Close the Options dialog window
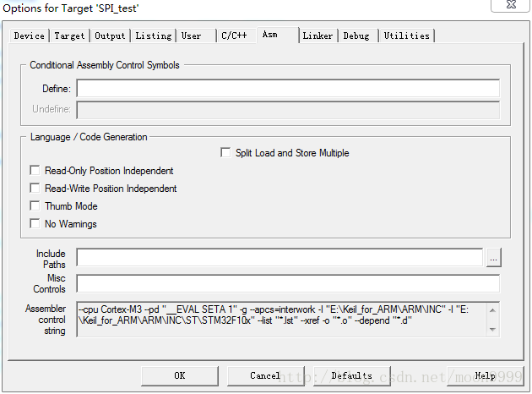The width and height of the screenshot is (532, 394). [x=511, y=5]
